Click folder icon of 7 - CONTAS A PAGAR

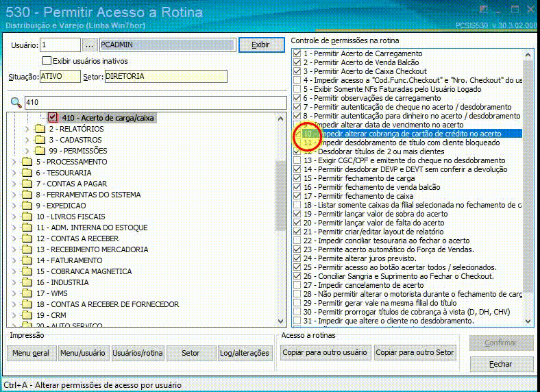tap(27, 184)
